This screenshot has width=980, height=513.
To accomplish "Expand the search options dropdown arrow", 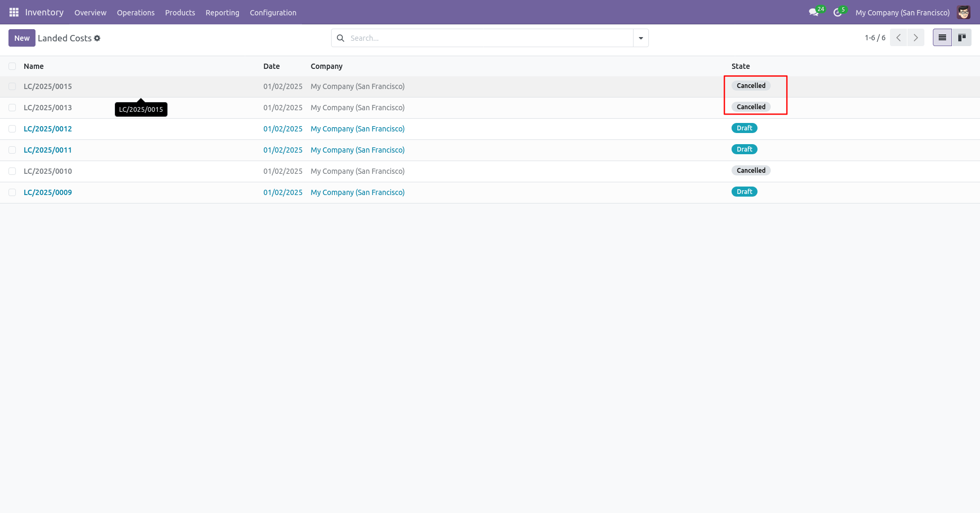I will point(641,38).
